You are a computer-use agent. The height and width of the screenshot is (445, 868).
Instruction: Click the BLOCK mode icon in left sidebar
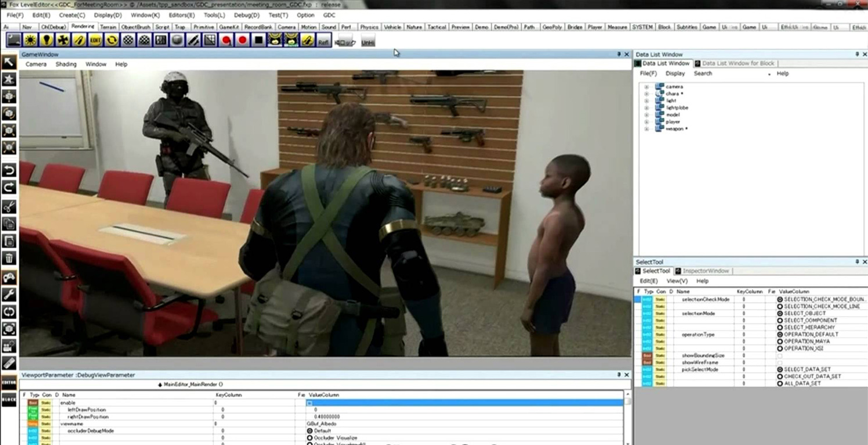(9, 400)
